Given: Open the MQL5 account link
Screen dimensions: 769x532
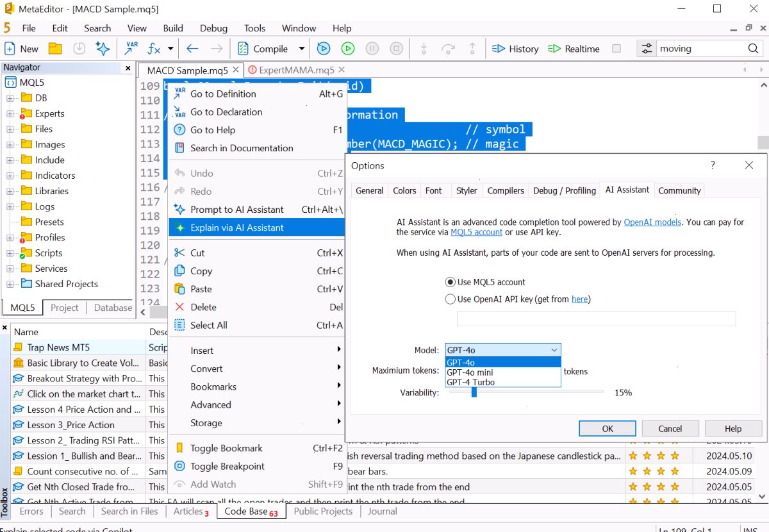Looking at the screenshot, I should click(477, 232).
